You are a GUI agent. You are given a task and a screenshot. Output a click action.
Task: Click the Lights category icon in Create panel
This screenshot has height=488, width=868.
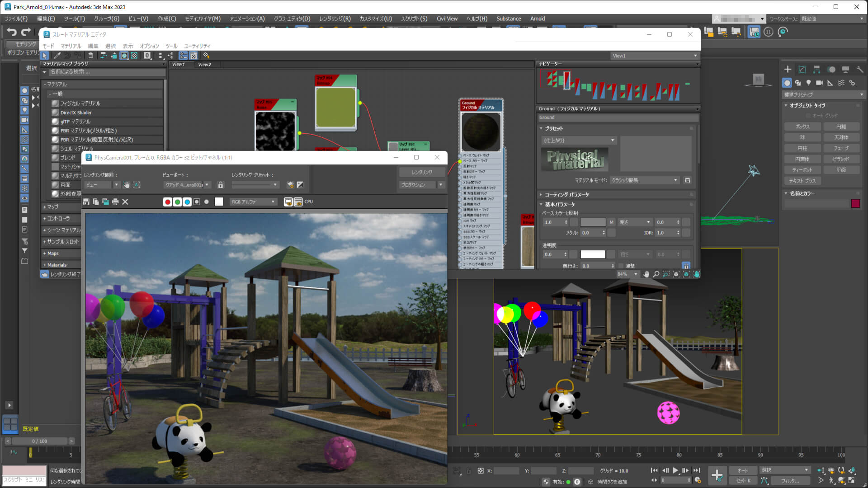(x=808, y=83)
